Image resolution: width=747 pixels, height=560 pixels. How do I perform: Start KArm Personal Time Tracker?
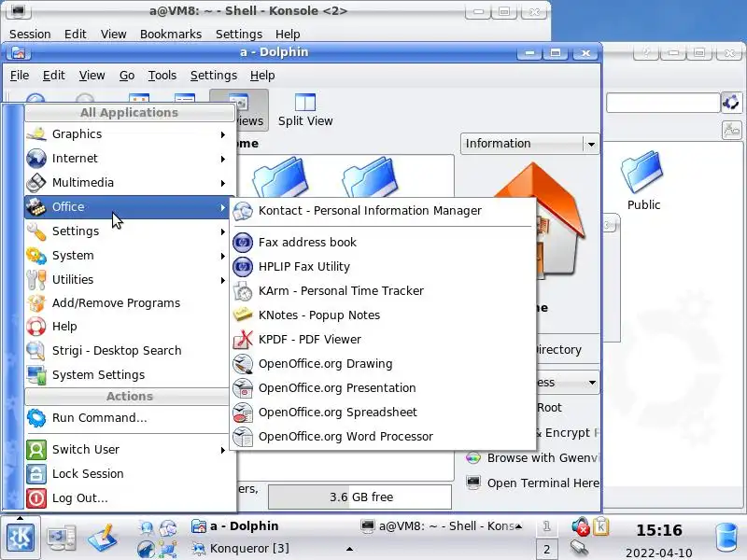click(383, 291)
